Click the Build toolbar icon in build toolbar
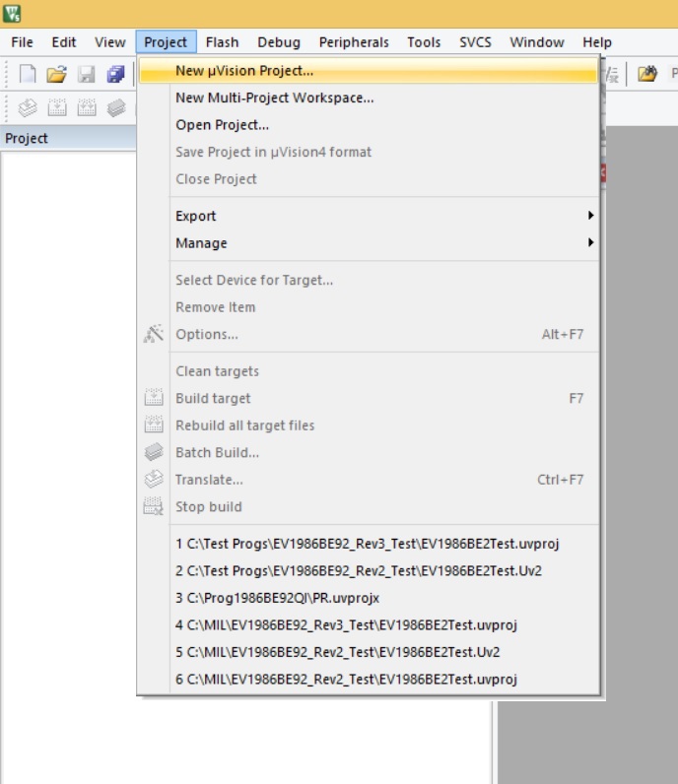 56,107
